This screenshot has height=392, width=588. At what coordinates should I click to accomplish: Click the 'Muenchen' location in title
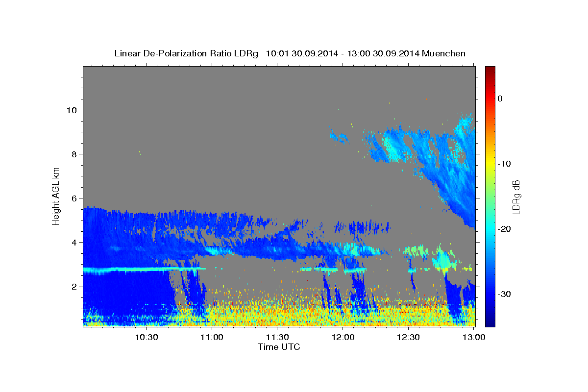coord(444,53)
